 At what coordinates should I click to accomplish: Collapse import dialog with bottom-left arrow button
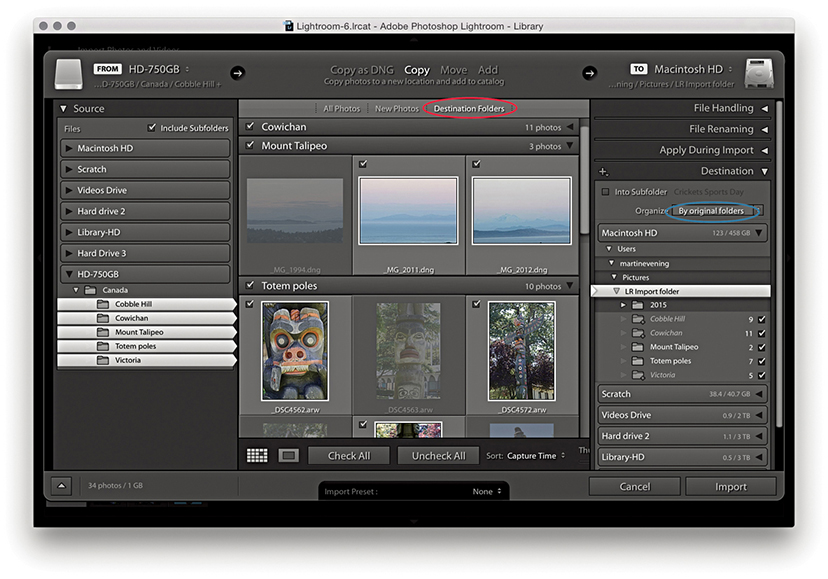click(60, 486)
